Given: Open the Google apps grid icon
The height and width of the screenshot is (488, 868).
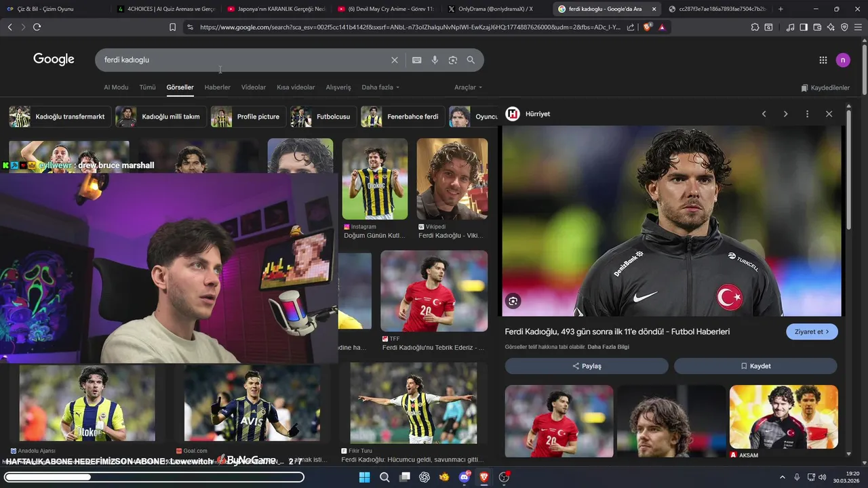Looking at the screenshot, I should 823,60.
